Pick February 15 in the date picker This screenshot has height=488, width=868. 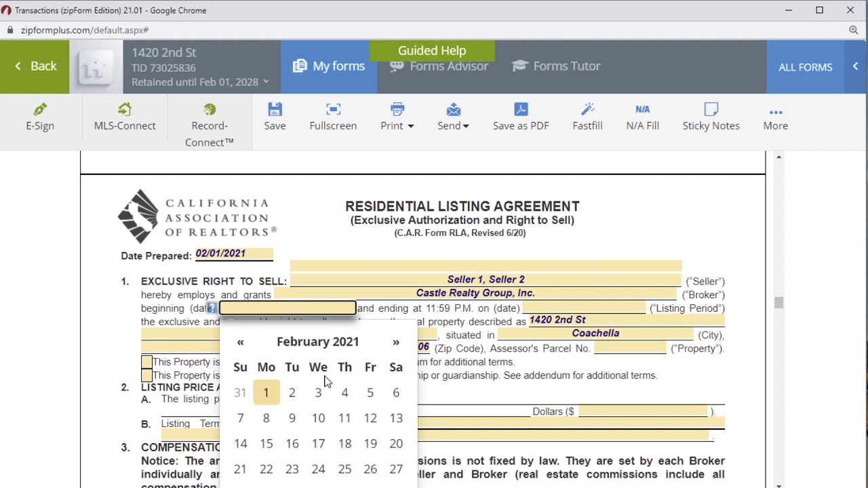[x=267, y=444]
